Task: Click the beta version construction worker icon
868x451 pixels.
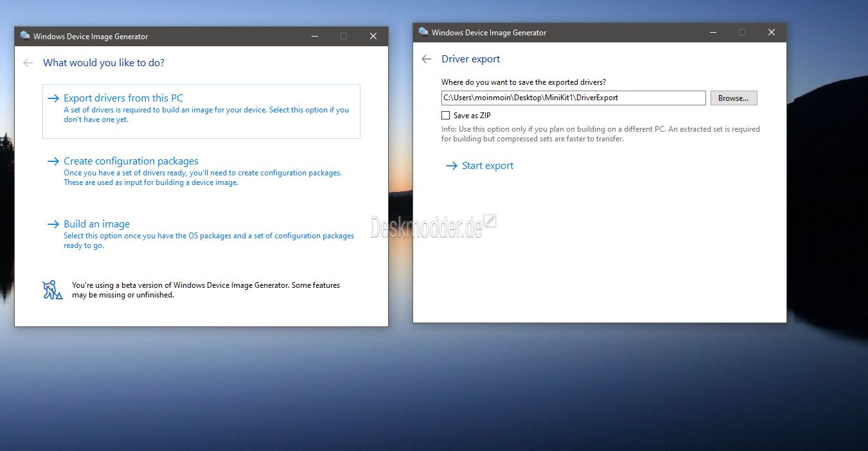Action: (53, 290)
